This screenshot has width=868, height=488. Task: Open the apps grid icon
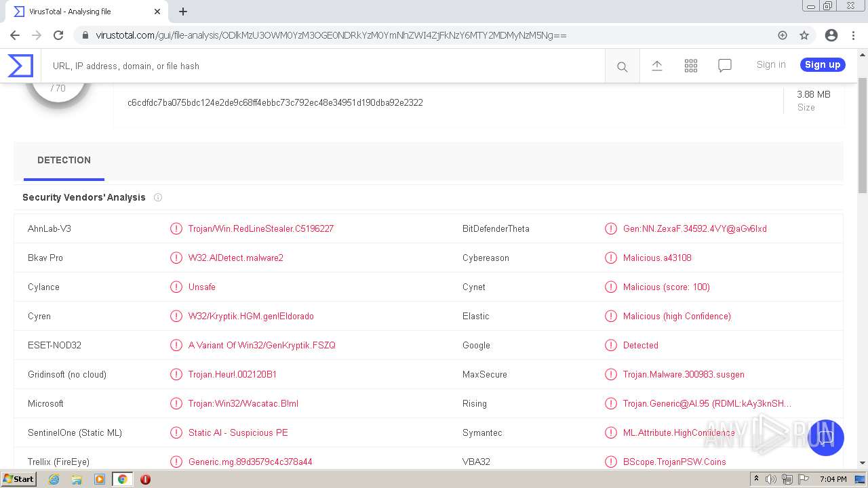pos(691,66)
